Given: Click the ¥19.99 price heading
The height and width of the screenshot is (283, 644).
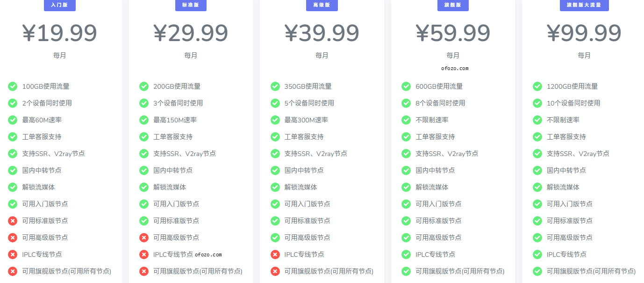Looking at the screenshot, I should point(59,33).
